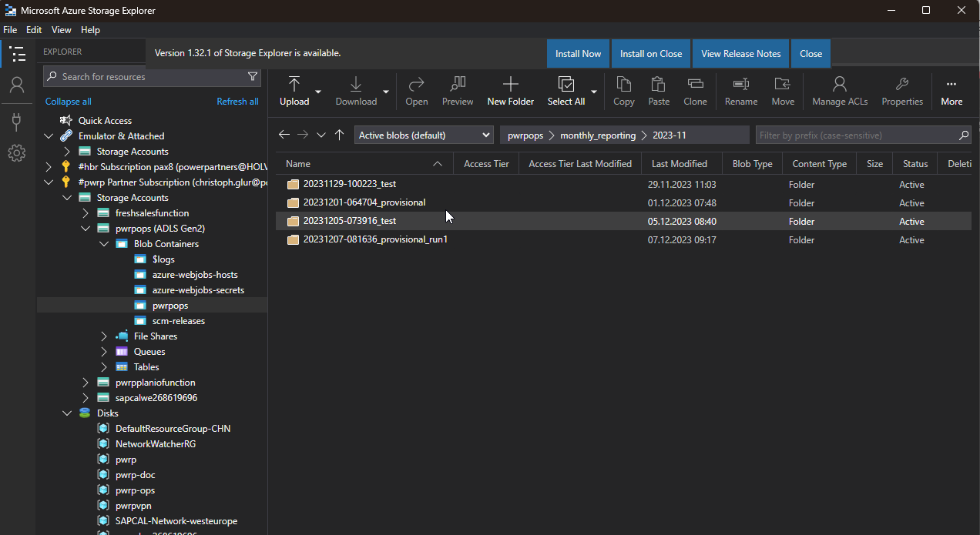Open the recent locations down arrow
Viewport: 980px width, 535px height.
pos(321,135)
